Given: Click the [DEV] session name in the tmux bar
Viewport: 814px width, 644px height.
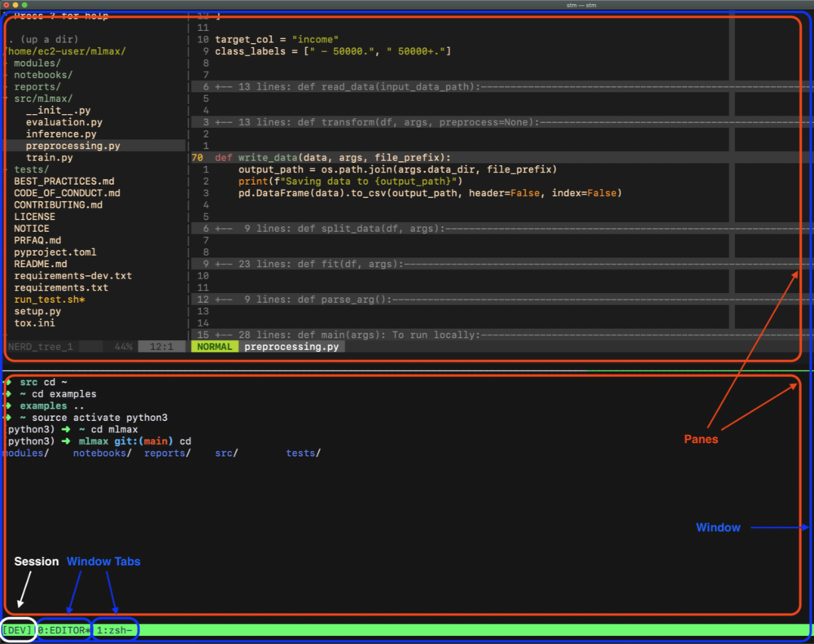Looking at the screenshot, I should coord(17,629).
